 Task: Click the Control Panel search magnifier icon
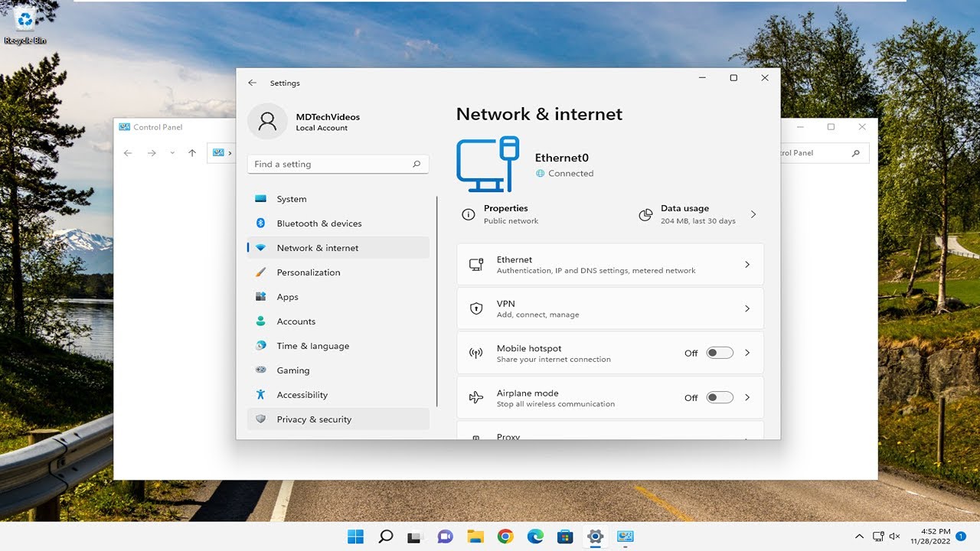coord(856,153)
